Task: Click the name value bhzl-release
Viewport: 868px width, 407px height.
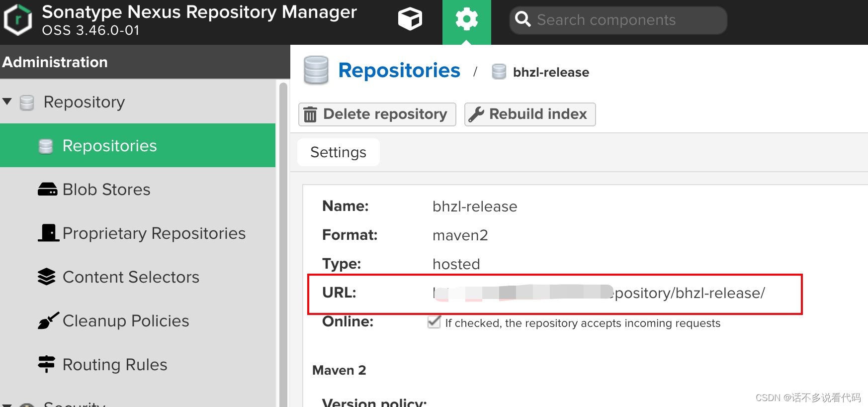Action: click(475, 206)
